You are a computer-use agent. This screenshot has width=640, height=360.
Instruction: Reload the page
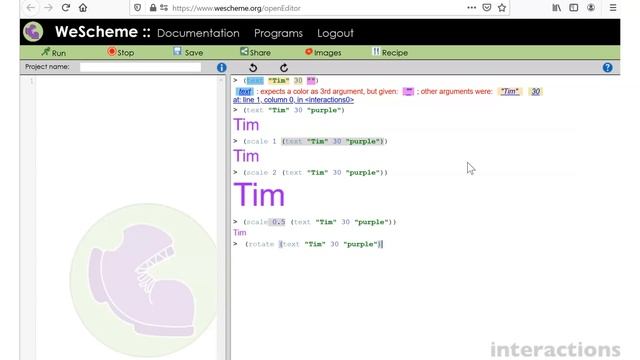[x=66, y=8]
